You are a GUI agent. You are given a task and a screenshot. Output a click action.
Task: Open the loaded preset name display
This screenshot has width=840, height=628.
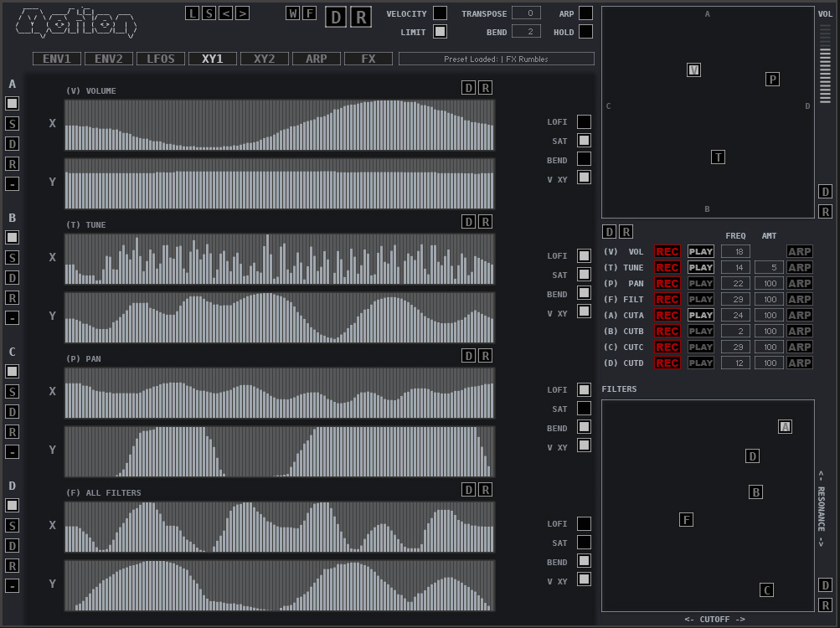click(x=497, y=59)
